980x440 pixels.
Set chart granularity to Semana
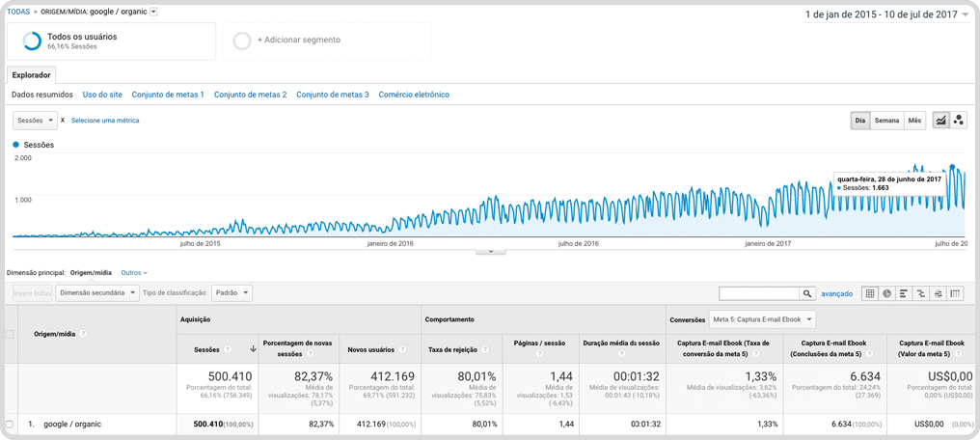[886, 121]
